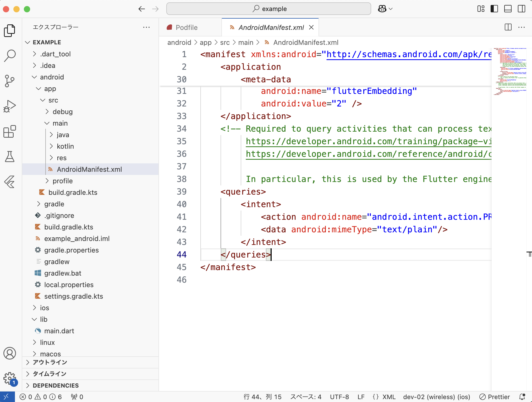Click the Prettier status bar button
Viewport: 532px width, 402px height.
point(495,397)
